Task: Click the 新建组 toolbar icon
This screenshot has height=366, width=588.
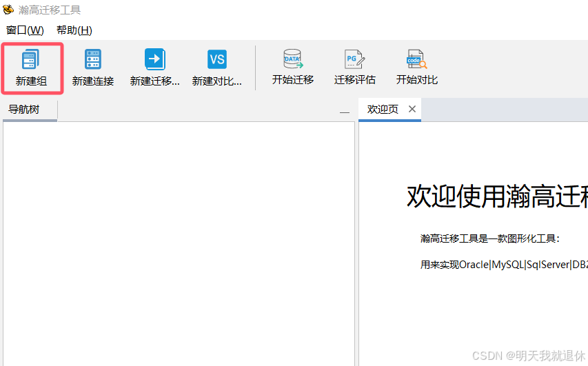Action: pos(30,59)
